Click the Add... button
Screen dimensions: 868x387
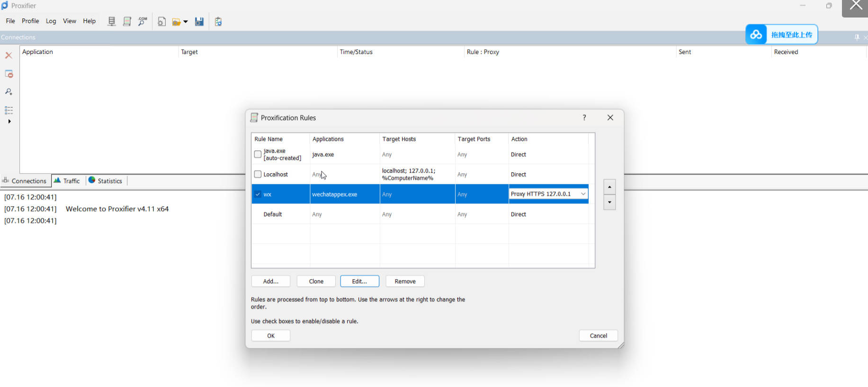pos(270,281)
